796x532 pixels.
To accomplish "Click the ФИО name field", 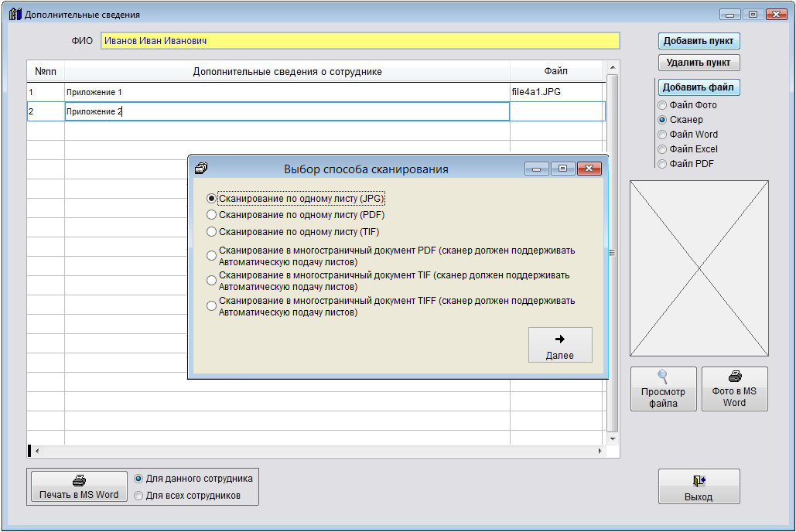I will click(x=360, y=41).
